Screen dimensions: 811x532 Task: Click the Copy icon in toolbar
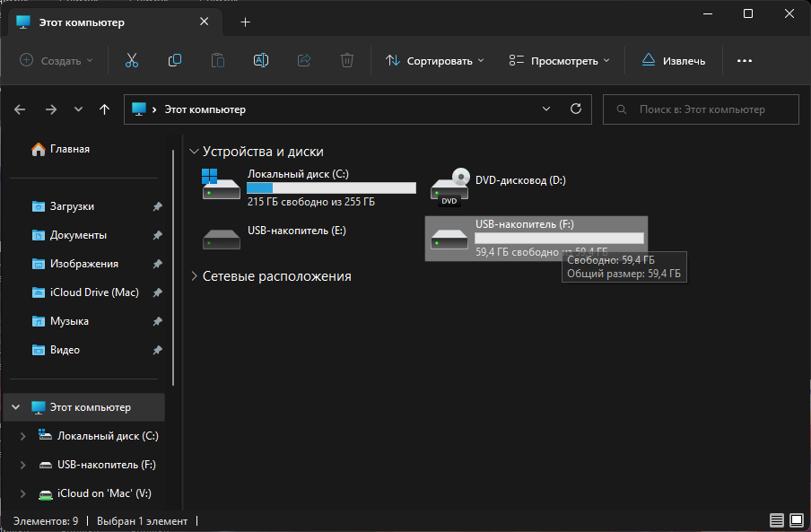(175, 60)
